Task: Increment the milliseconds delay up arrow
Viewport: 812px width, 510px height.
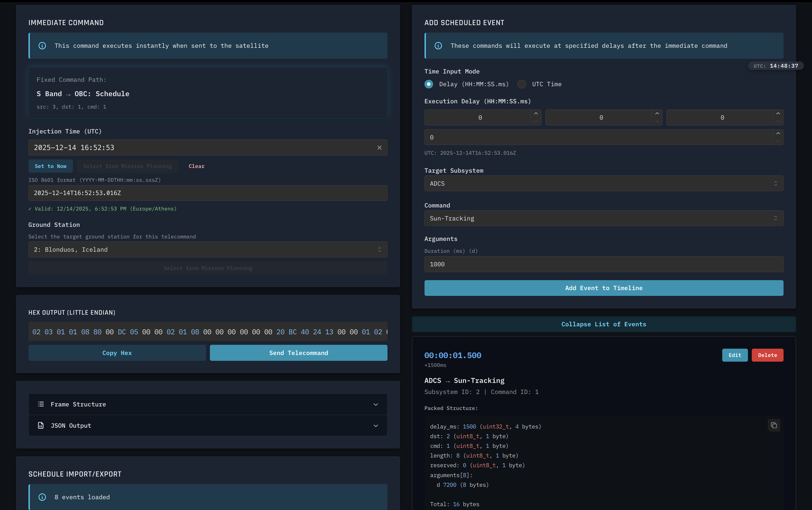Action: [777, 133]
